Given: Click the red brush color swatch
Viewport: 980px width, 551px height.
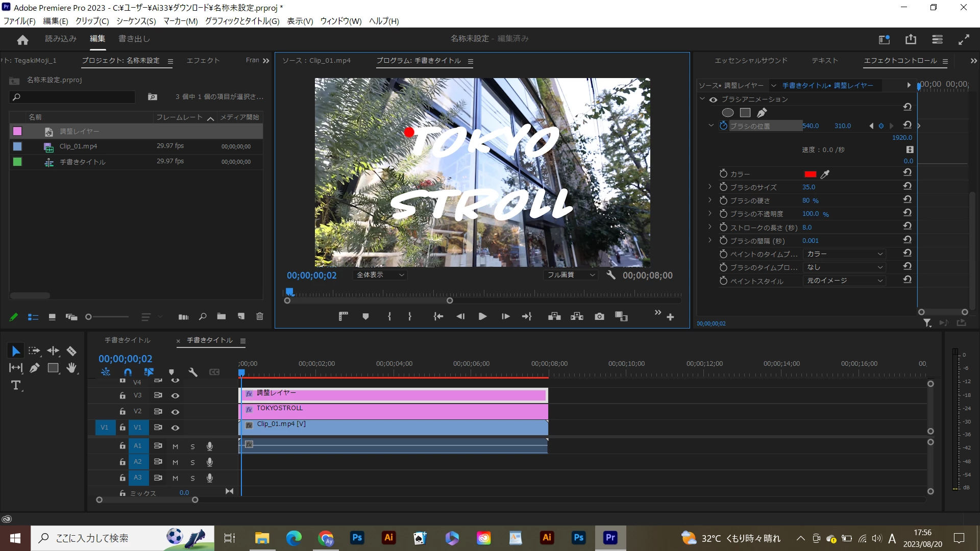Looking at the screenshot, I should 810,174.
